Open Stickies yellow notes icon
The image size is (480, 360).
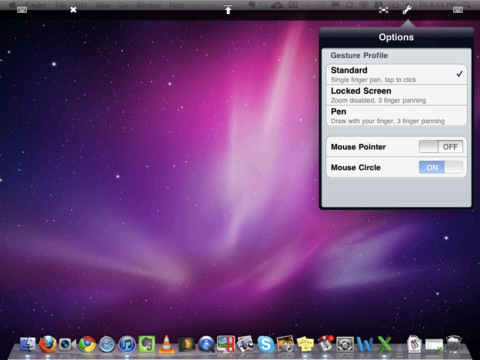[x=305, y=344]
